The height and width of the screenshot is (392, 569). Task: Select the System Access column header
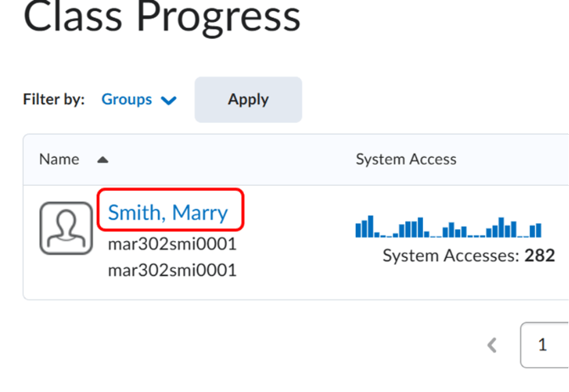[406, 160]
